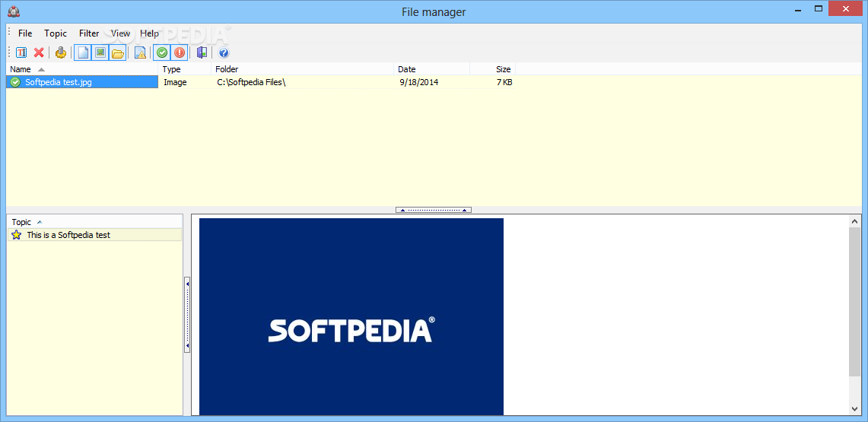Image resolution: width=868 pixels, height=422 pixels.
Task: Click the exit door toolbar icon
Action: pos(202,52)
